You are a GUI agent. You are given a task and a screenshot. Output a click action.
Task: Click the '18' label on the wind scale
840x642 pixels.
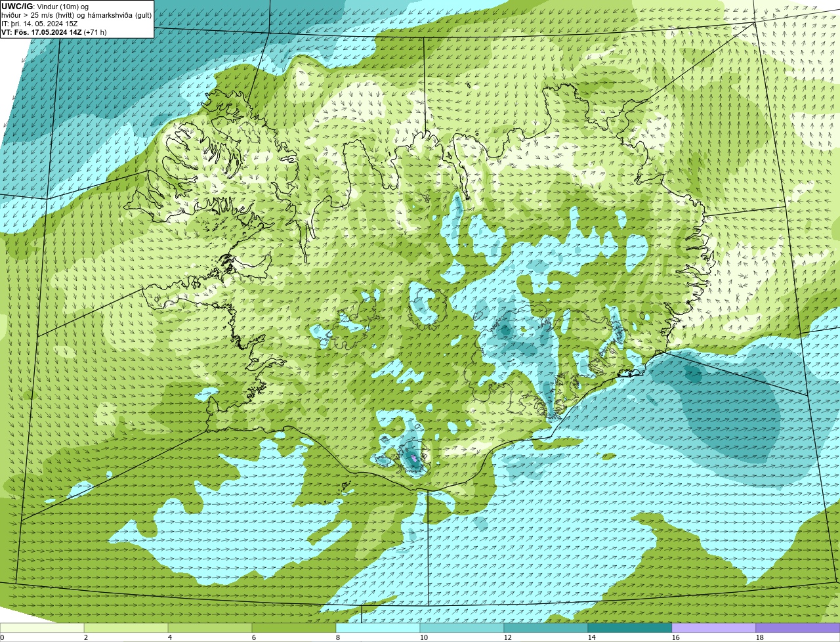click(x=760, y=637)
